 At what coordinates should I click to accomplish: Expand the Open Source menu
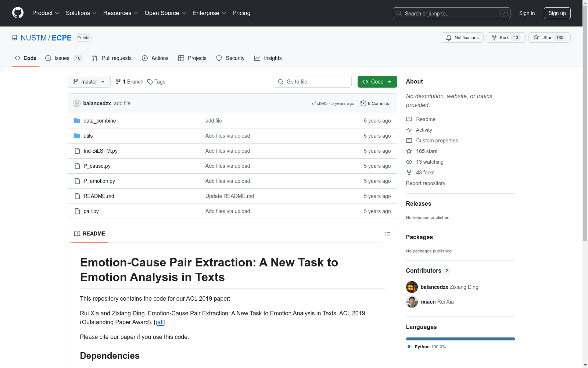pyautogui.click(x=165, y=13)
